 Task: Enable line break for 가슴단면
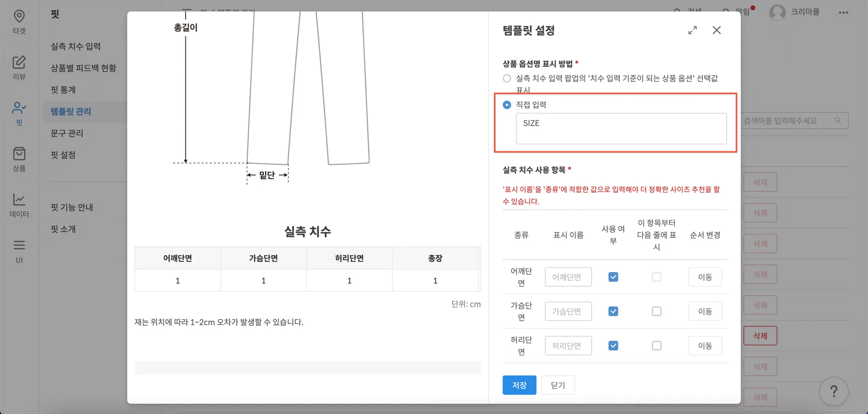pyautogui.click(x=657, y=311)
